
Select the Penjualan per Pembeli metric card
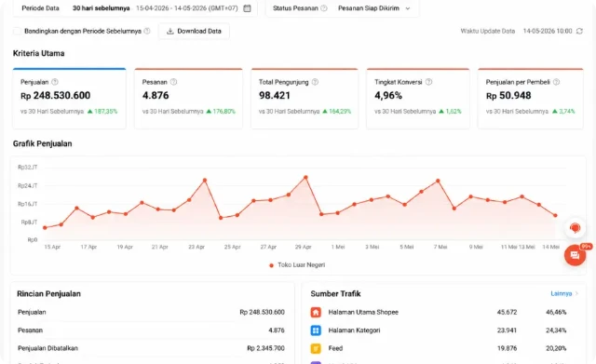click(x=530, y=99)
